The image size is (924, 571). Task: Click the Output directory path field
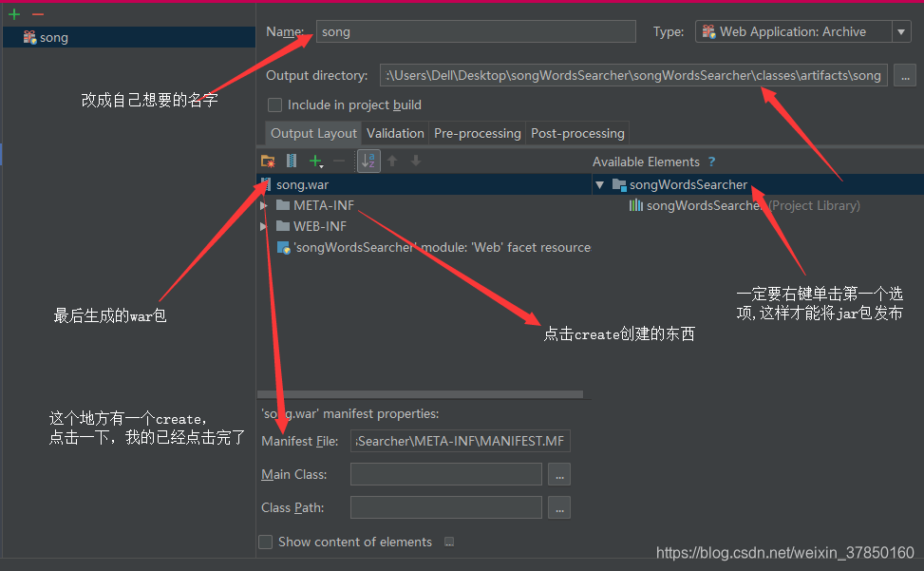[x=633, y=75]
